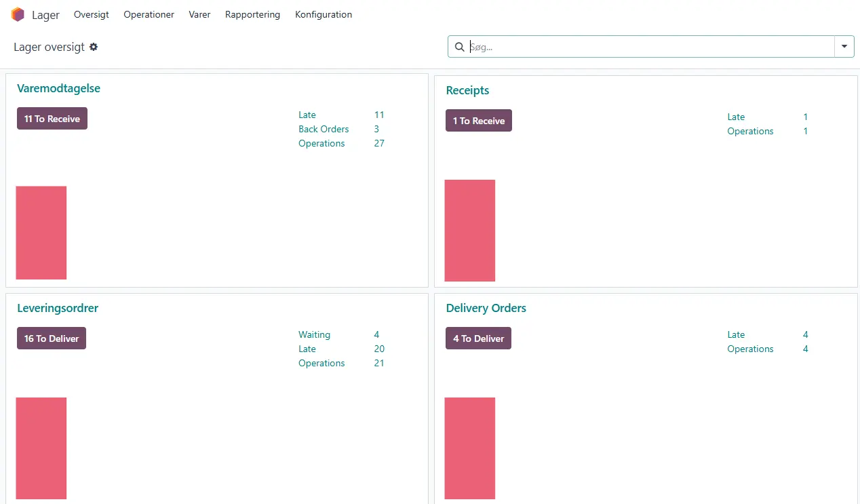Click the Varemodtagelse Operations count 27
Viewport: 860px width, 504px height.
coord(379,143)
